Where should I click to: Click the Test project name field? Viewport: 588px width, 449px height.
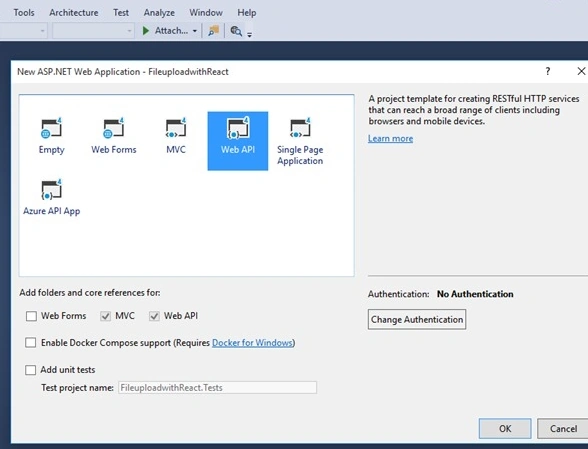coord(218,387)
